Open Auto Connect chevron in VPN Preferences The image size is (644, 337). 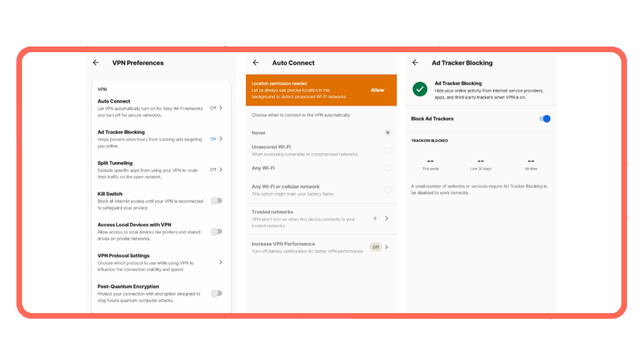(x=221, y=108)
